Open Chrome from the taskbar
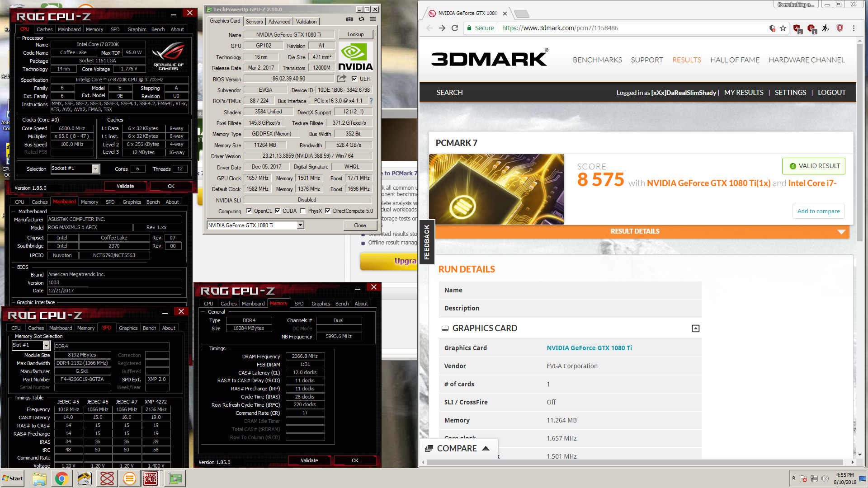 [62, 479]
